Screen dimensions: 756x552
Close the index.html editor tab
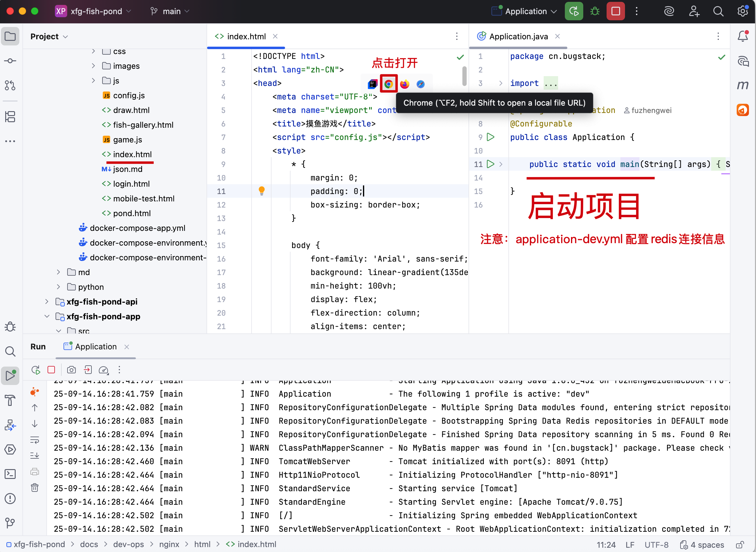click(275, 36)
